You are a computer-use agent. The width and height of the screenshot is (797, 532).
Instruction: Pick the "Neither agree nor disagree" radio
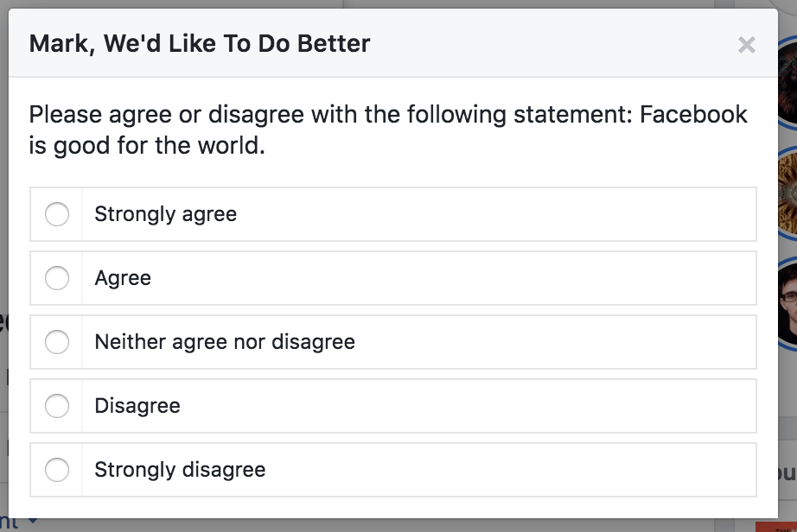tap(57, 342)
